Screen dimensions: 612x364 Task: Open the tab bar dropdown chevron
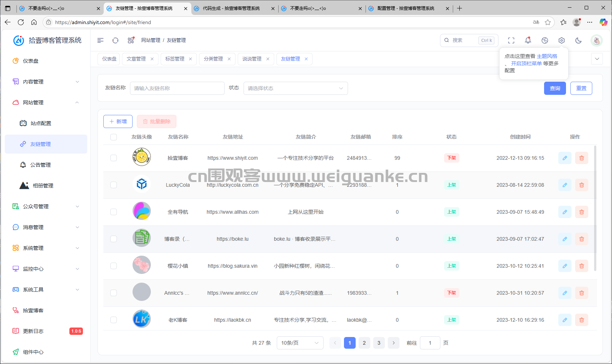[597, 59]
